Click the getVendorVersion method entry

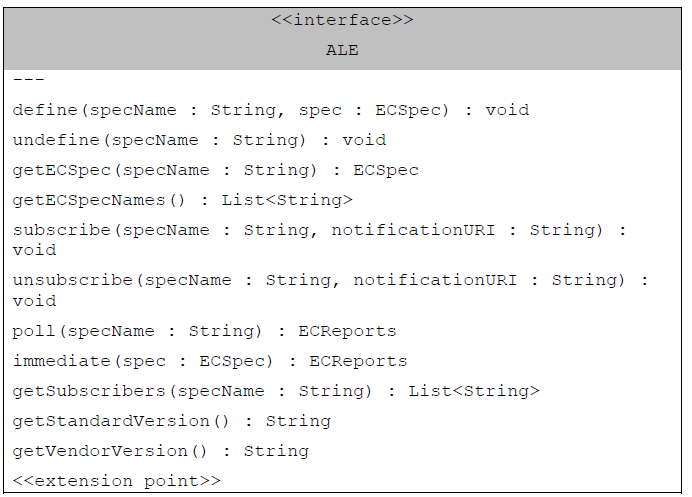pos(161,451)
